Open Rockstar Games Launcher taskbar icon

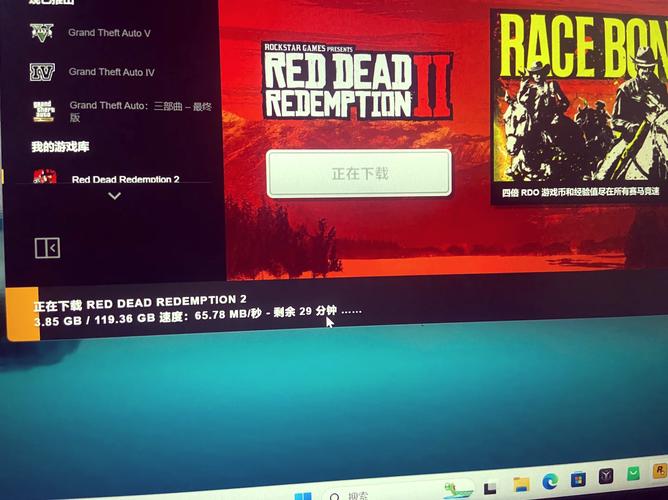660,471
